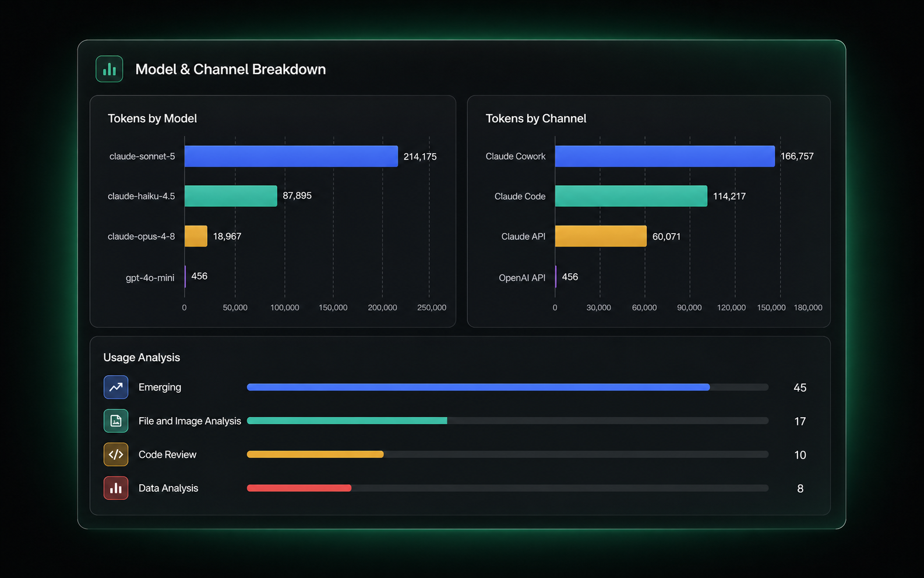924x578 pixels.
Task: Click the 90,000 axis tick label
Action: pyautogui.click(x=689, y=308)
